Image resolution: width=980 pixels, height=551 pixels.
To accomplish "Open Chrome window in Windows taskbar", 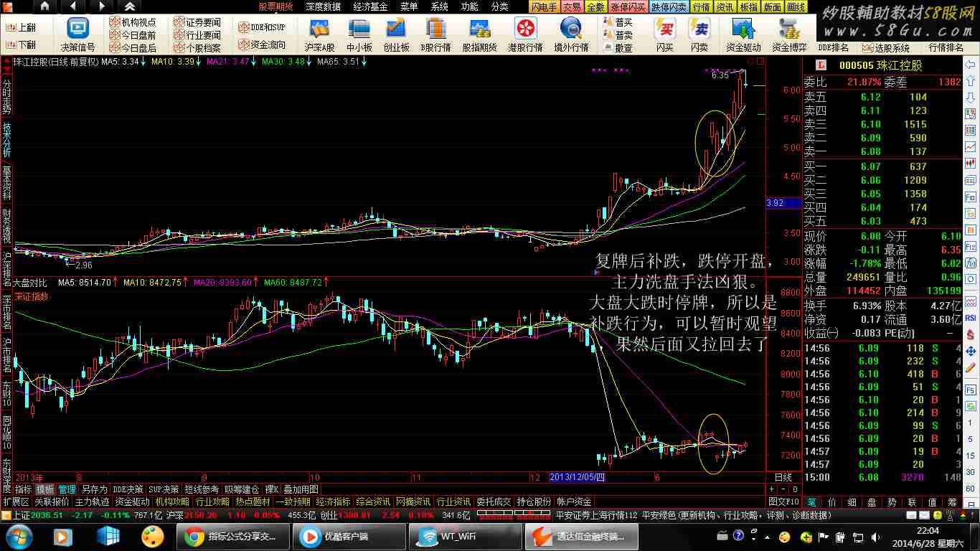I will pos(230,536).
